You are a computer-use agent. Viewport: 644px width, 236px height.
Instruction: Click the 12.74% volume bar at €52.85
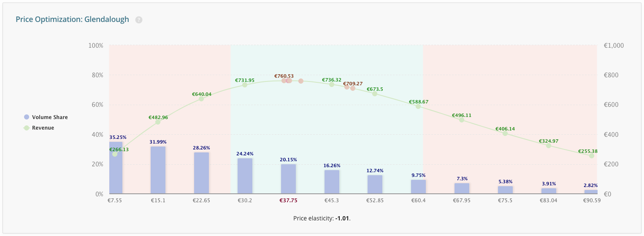click(x=375, y=184)
